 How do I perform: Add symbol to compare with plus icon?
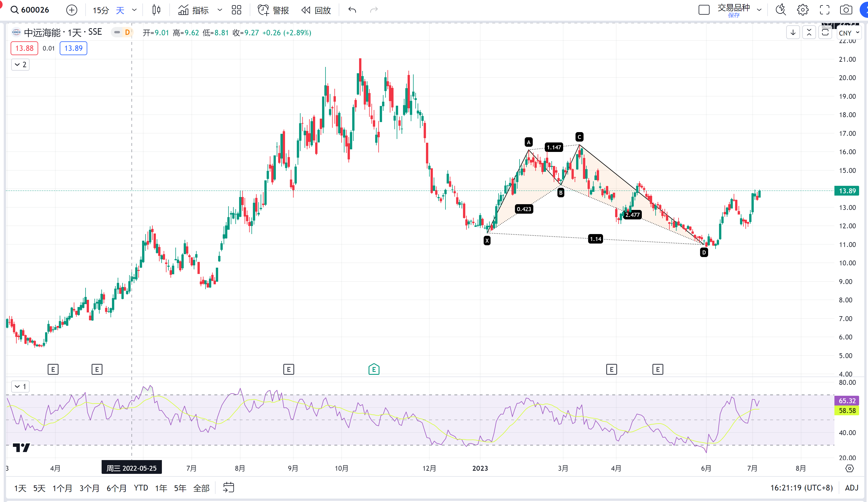click(x=72, y=10)
